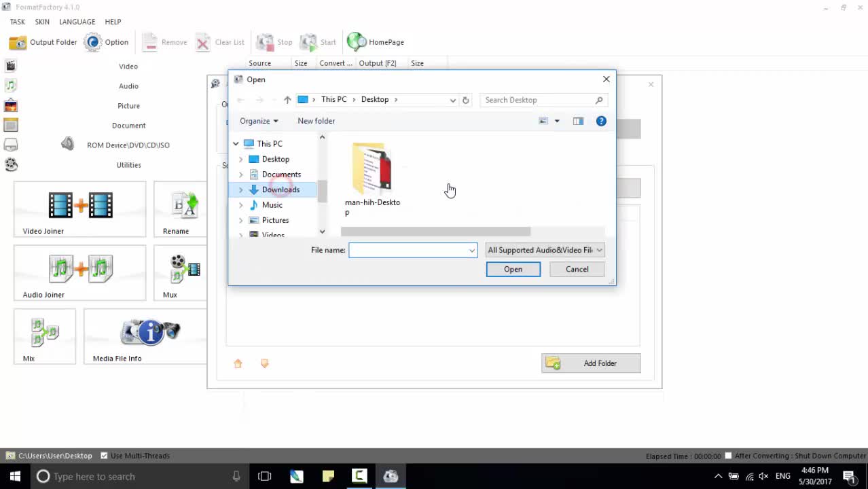The width and height of the screenshot is (868, 489).
Task: Click the move up arrow icon
Action: coord(238,364)
